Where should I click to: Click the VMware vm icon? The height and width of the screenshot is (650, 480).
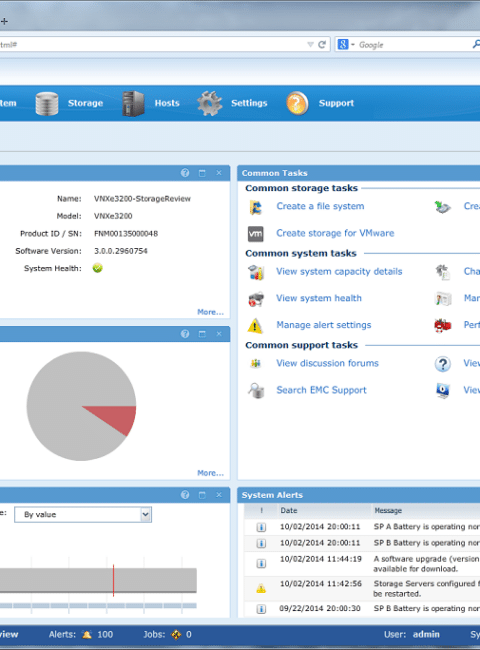point(255,234)
